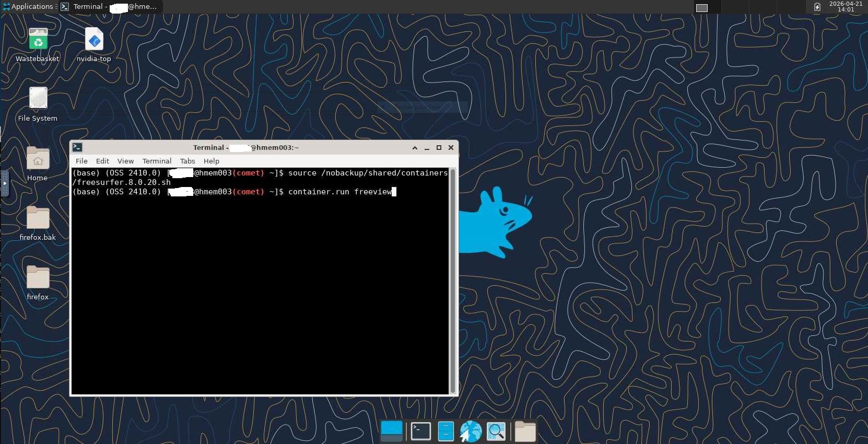Click the date and time clock
The image size is (868, 444).
click(846, 7)
